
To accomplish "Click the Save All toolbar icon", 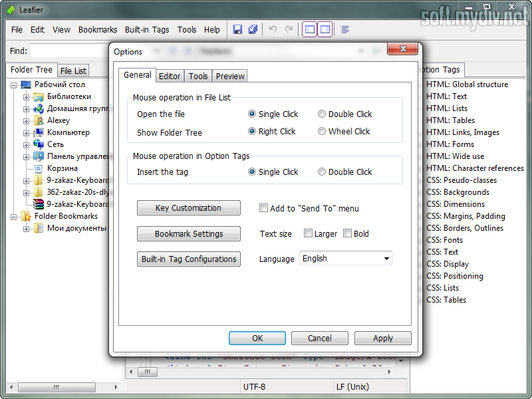I will [x=253, y=29].
